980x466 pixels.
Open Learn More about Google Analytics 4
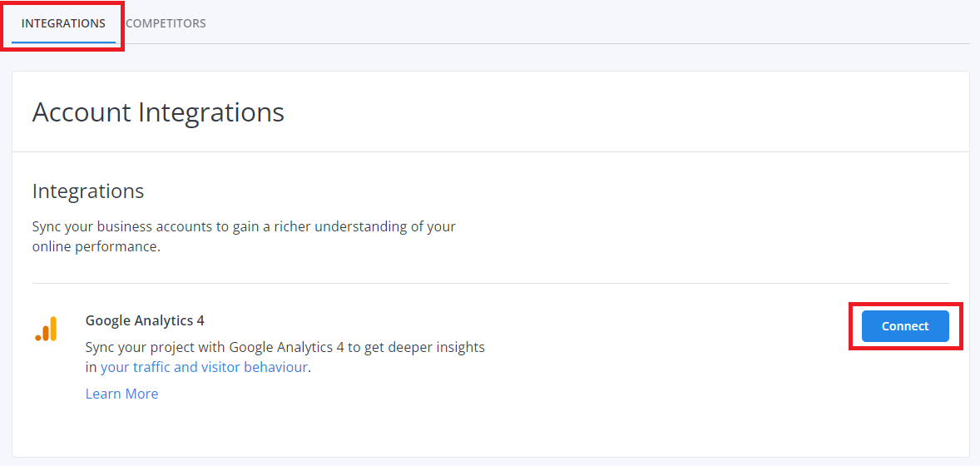(x=121, y=394)
